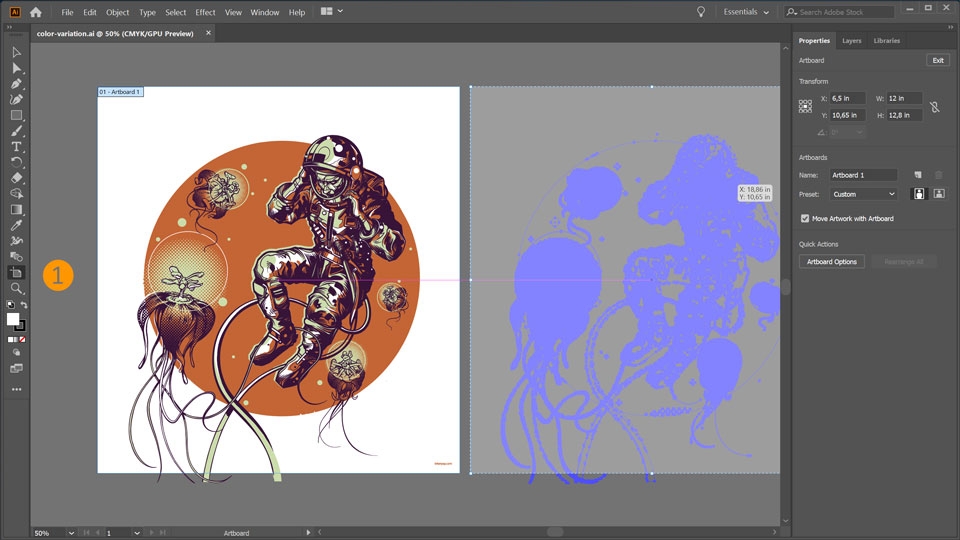Open the View menu
Viewport: 960px width, 540px height.
pos(233,12)
